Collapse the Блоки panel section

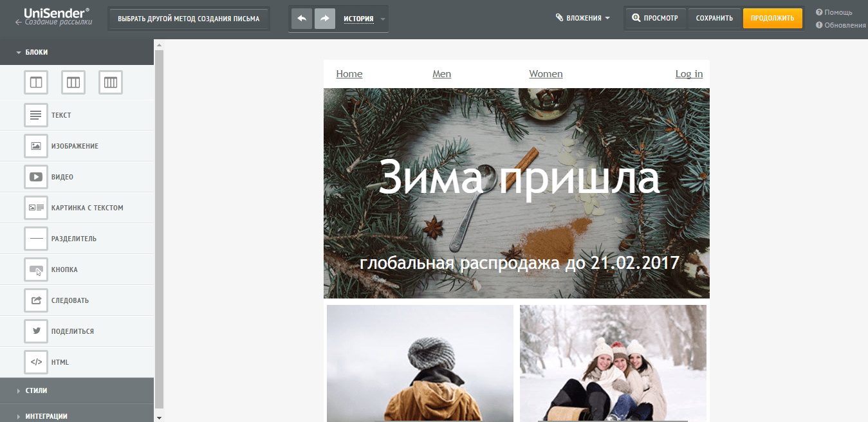77,52
